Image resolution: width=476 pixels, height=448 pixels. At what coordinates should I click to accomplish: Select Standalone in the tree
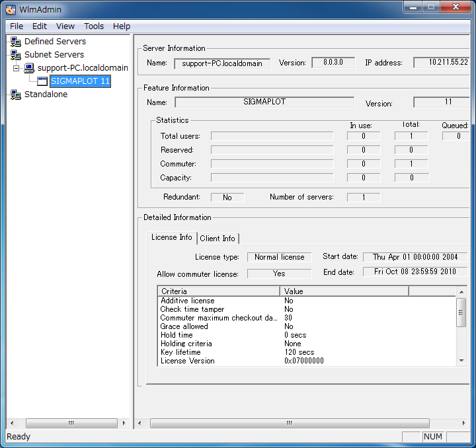tap(46, 94)
